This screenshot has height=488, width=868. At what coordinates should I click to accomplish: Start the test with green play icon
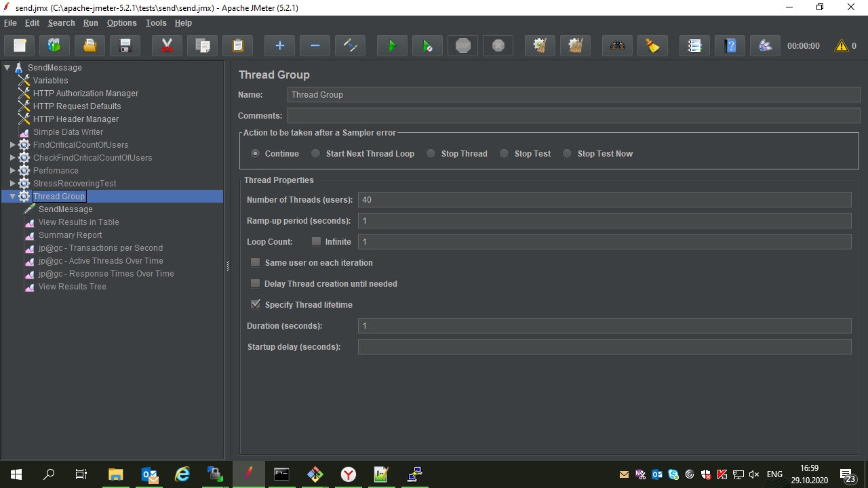tap(392, 46)
